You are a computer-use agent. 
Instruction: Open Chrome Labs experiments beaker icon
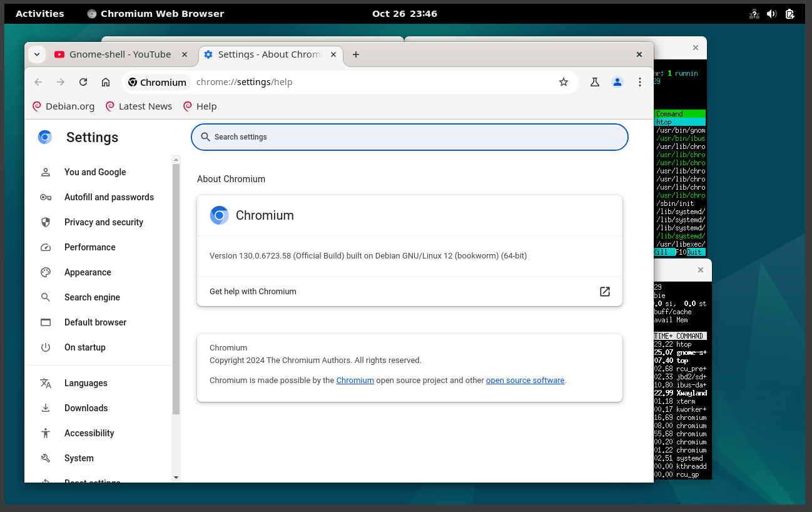coord(594,82)
